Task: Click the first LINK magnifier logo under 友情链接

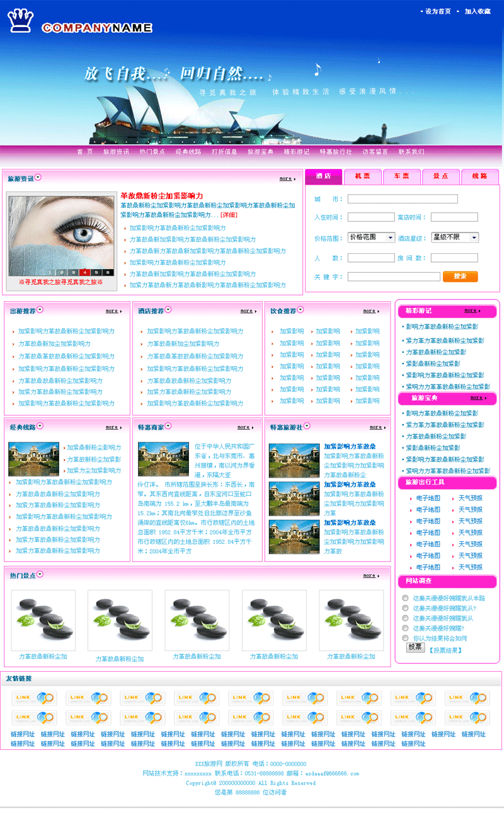Action: [x=34, y=698]
